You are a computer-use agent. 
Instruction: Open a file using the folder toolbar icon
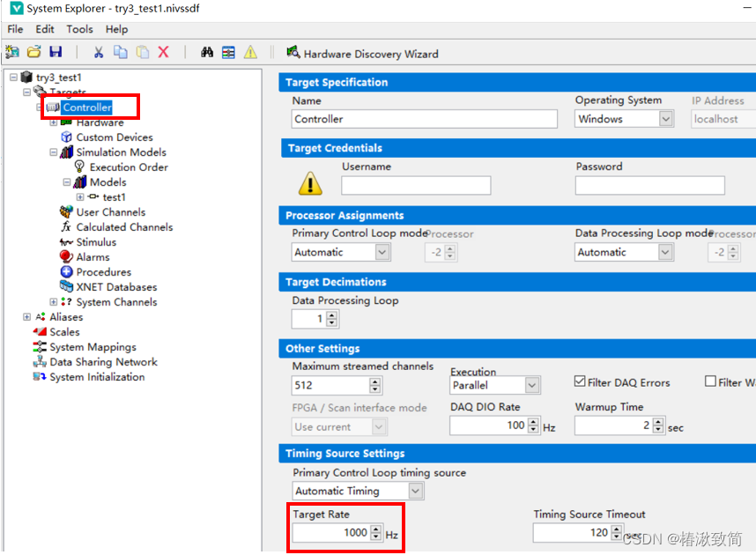[x=34, y=52]
